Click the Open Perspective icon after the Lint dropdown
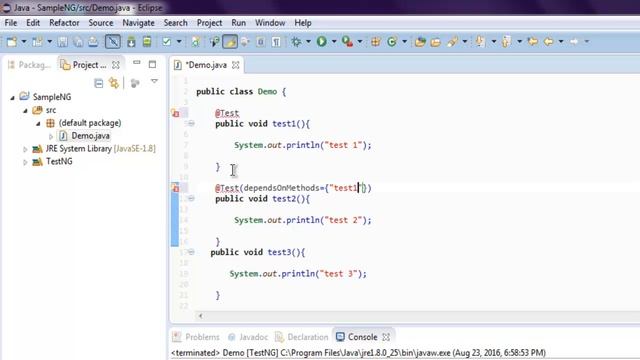This screenshot has width=640, height=360. [196, 41]
